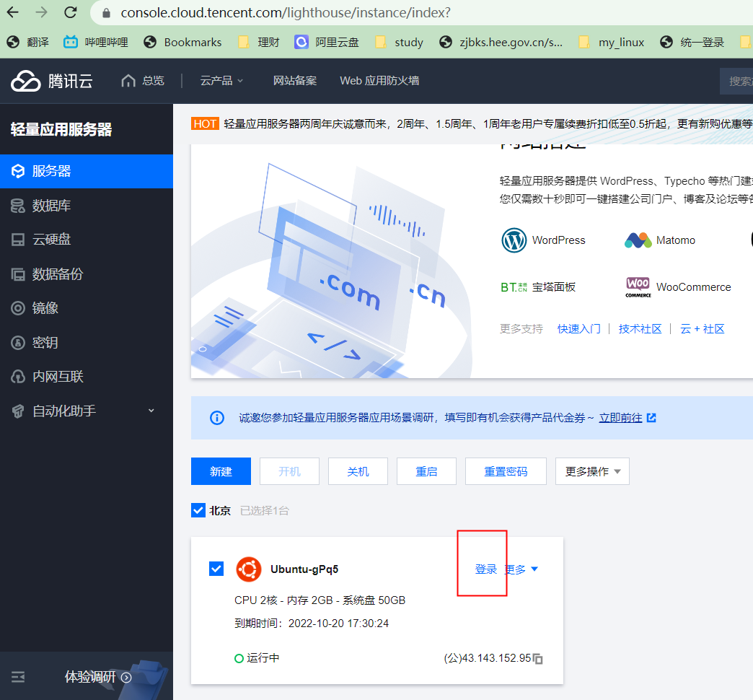753x700 pixels.
Task: Click the public IP 43.143.152.95
Action: 488,658
